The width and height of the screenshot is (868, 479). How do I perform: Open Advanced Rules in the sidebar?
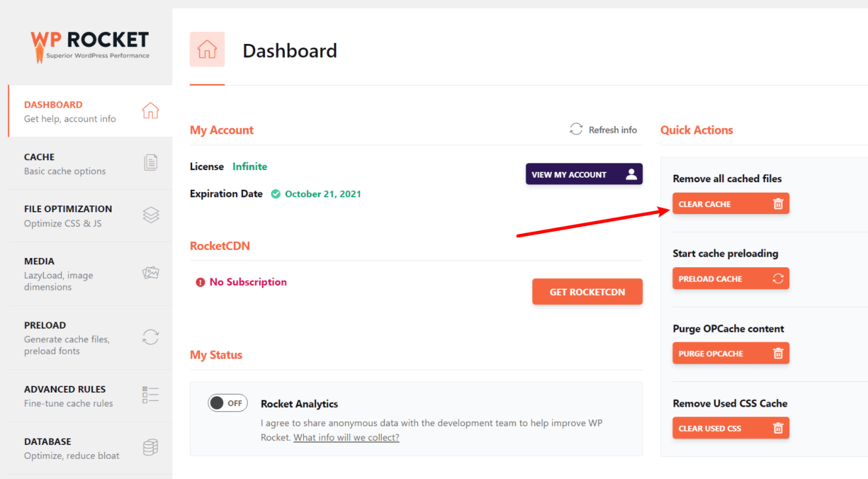click(x=91, y=396)
